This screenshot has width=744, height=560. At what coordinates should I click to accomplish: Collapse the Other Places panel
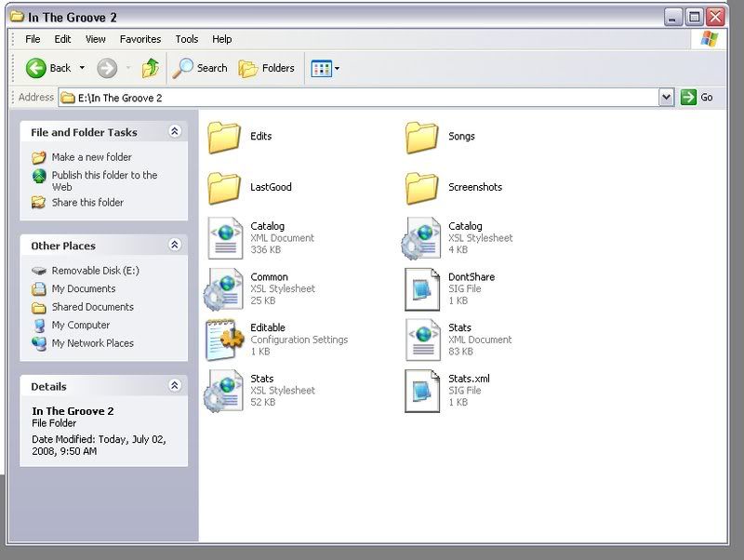pyautogui.click(x=174, y=246)
